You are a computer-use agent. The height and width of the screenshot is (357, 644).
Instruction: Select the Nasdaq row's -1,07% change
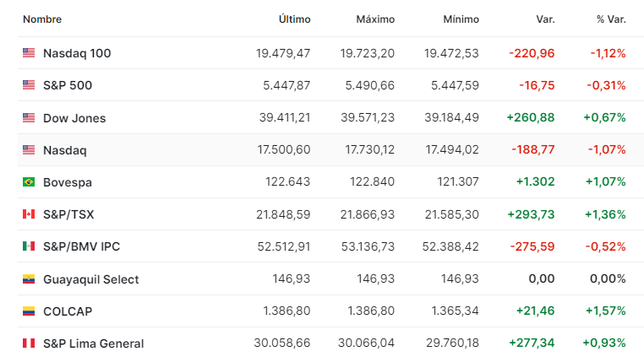[607, 149]
